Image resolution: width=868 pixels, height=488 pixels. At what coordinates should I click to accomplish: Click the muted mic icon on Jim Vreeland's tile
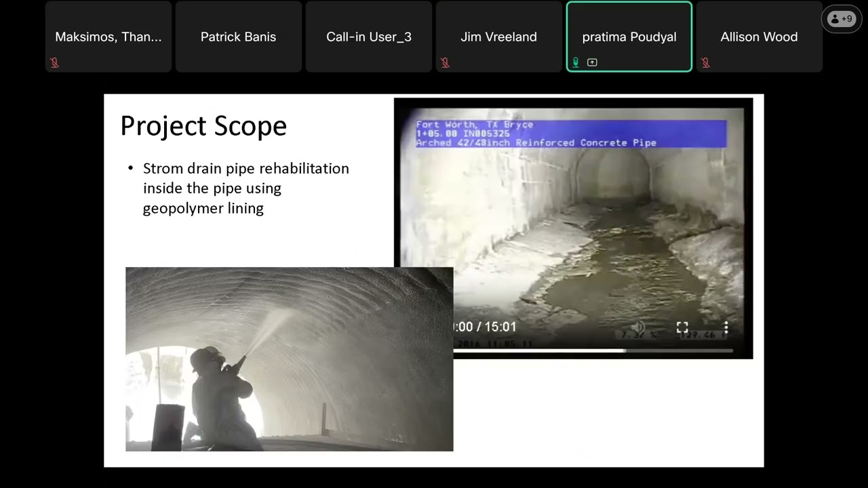coord(445,62)
